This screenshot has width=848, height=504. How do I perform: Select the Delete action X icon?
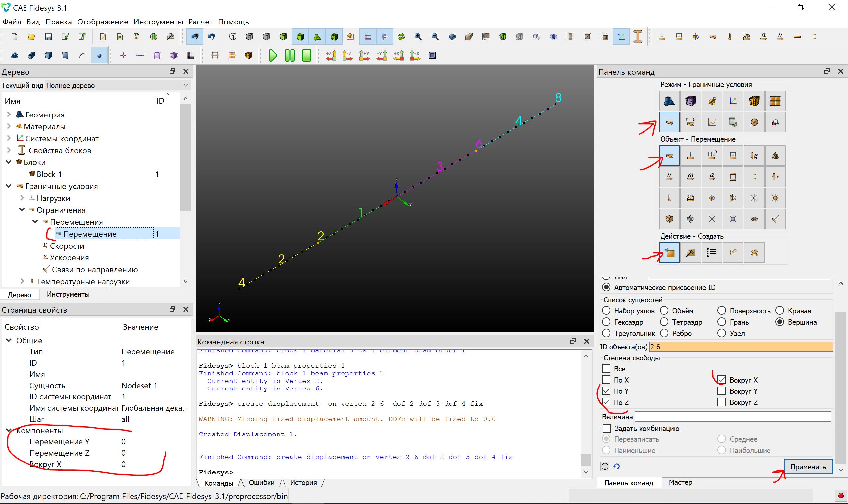[754, 252]
